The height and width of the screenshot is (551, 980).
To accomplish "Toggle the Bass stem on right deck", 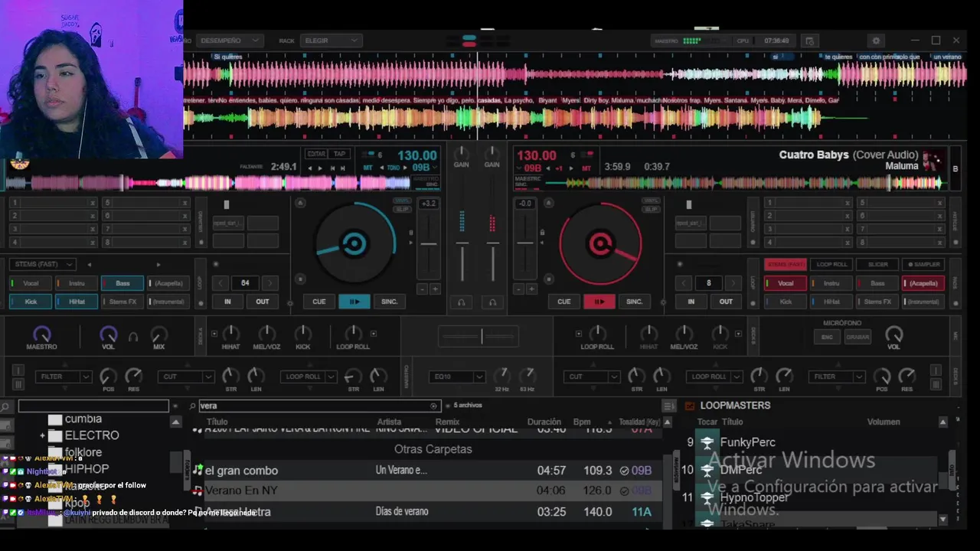I will pyautogui.click(x=877, y=283).
